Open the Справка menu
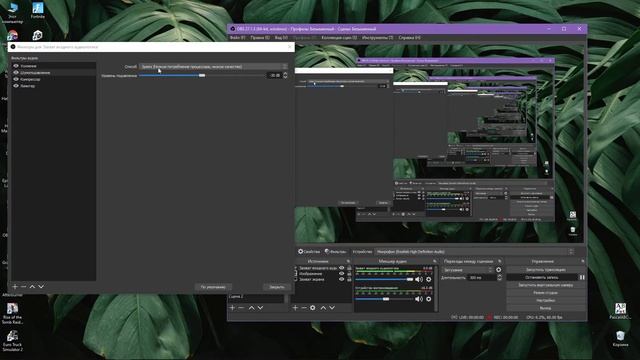This screenshot has width=640, height=360. point(409,38)
